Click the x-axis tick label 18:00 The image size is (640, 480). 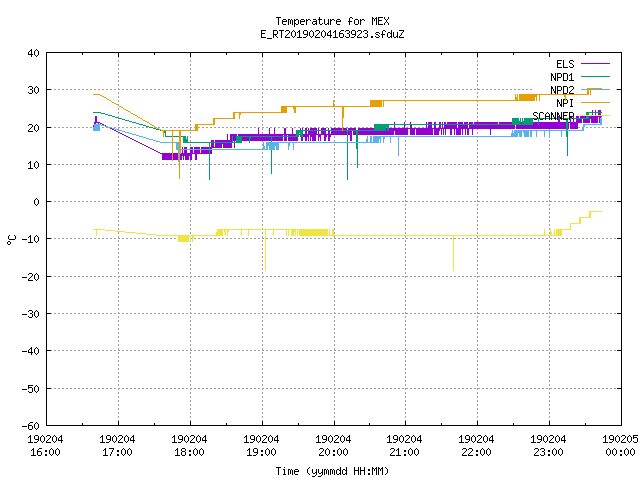click(x=189, y=452)
